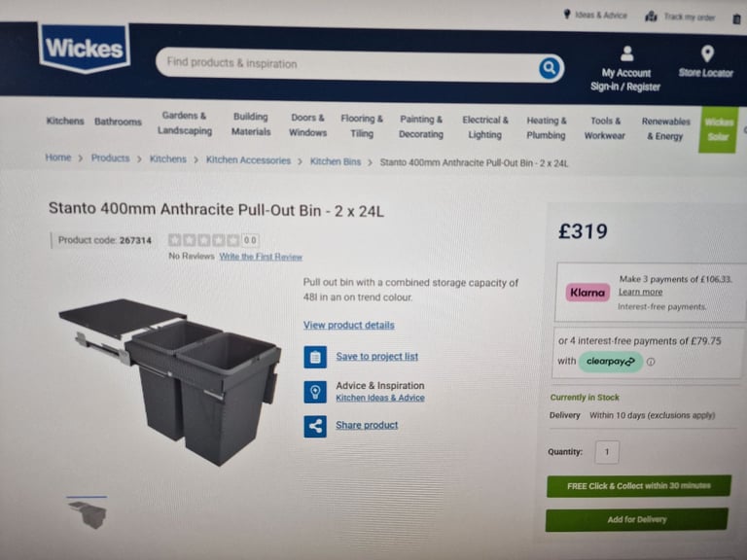Open View product details link
Screen dimensions: 747x560
349,326
